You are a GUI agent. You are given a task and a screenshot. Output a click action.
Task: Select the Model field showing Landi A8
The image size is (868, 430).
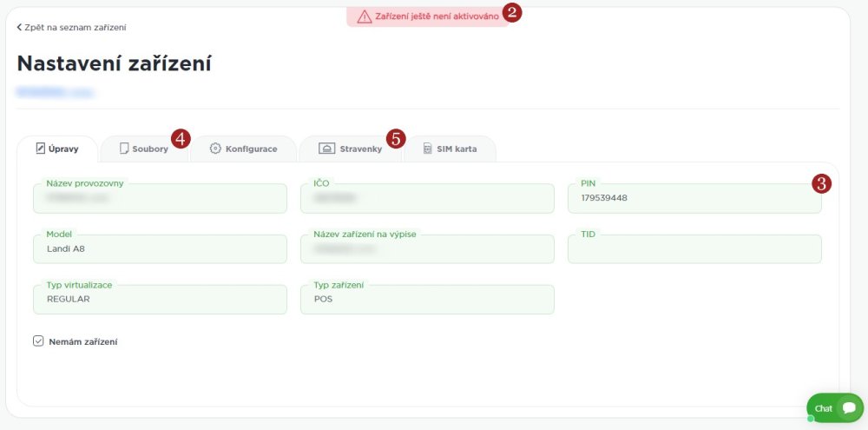coord(160,249)
